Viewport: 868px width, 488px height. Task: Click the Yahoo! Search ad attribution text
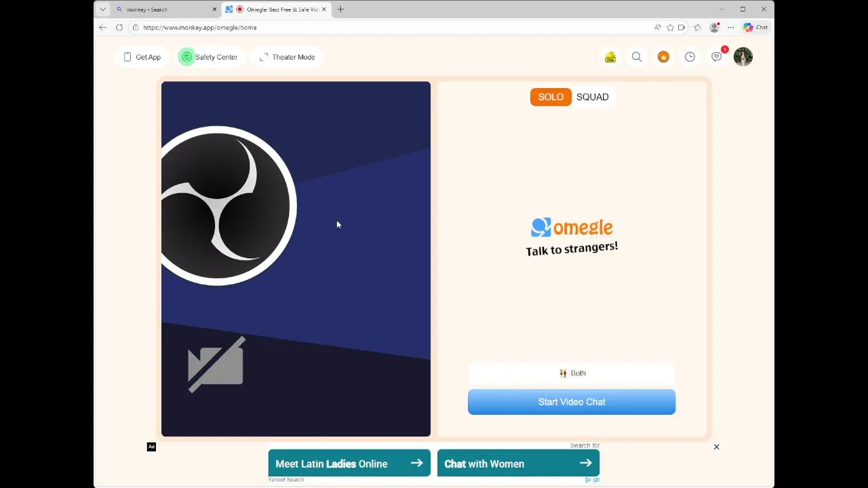[x=285, y=480]
